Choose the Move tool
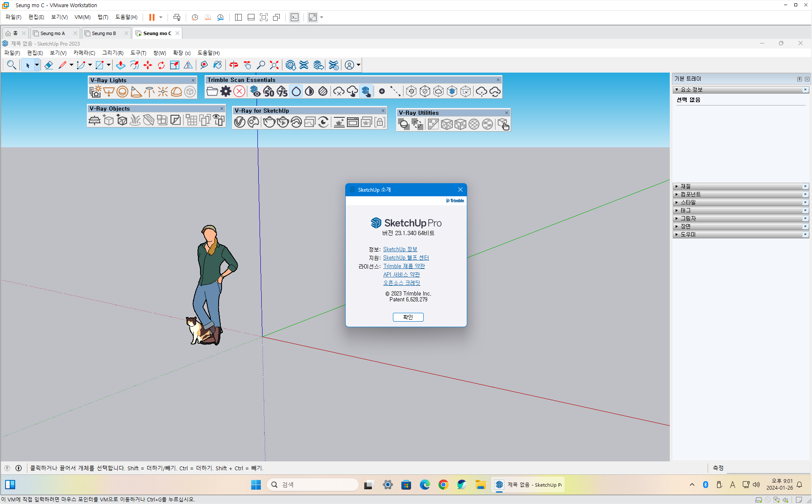This screenshot has height=504, width=812. click(148, 65)
